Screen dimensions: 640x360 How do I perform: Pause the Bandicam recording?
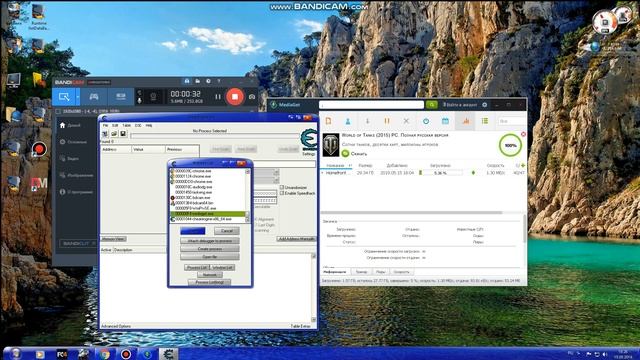pyautogui.click(x=218, y=97)
